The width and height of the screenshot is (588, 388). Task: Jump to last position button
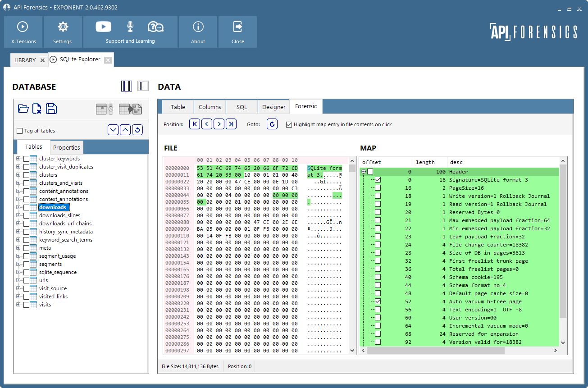click(x=231, y=124)
